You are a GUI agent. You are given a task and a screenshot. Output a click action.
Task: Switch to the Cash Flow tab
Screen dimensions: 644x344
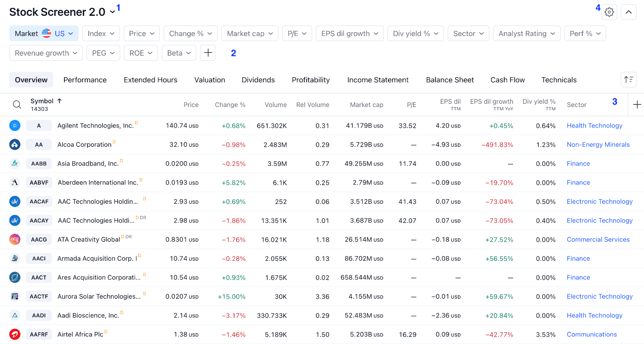(x=508, y=79)
